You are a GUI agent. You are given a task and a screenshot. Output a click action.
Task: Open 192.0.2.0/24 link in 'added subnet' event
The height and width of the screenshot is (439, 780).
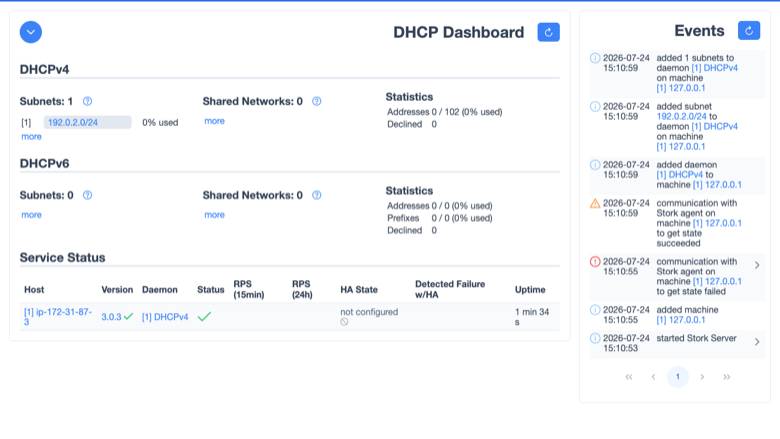pyautogui.click(x=682, y=116)
